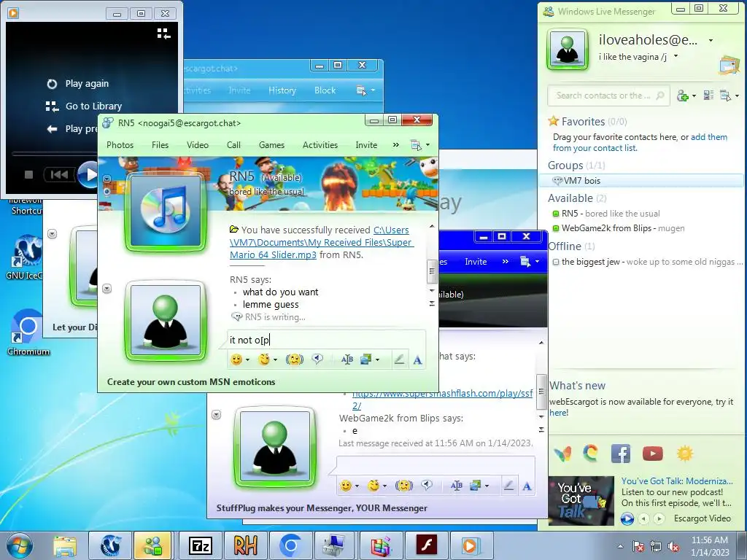
Task: Click Previous track button in media player
Action: (x=60, y=175)
